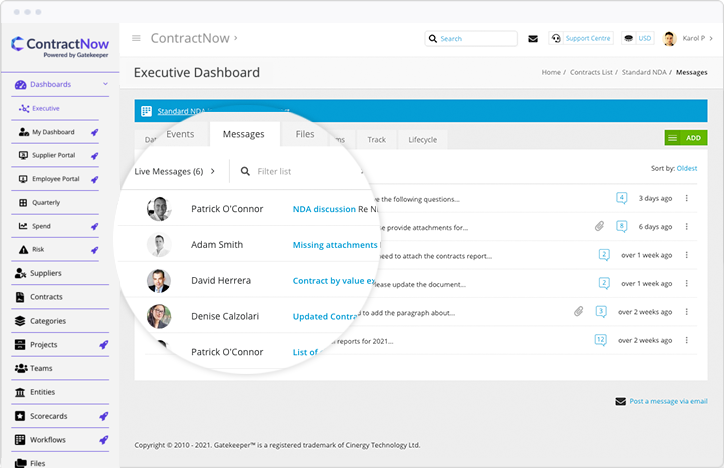Switch to the Track tab
The width and height of the screenshot is (724, 468).
point(376,140)
